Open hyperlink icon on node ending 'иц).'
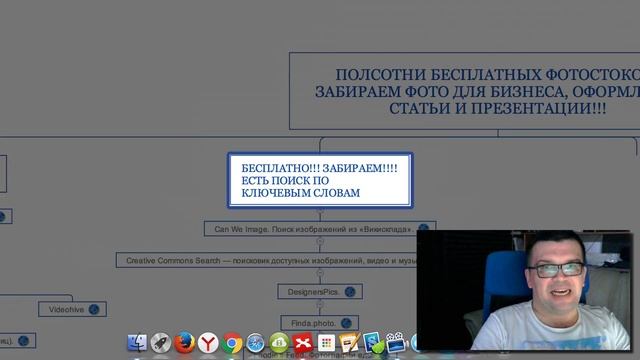 23,340
